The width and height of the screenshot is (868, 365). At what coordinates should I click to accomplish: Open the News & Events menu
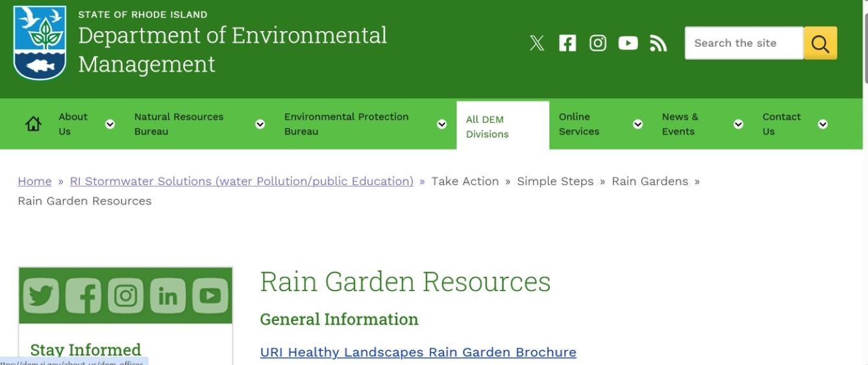(x=680, y=124)
